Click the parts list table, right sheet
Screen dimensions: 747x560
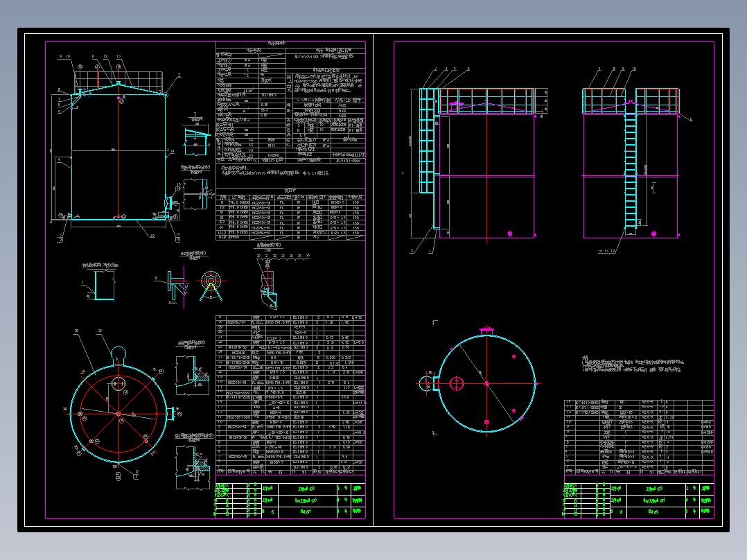[x=639, y=437]
